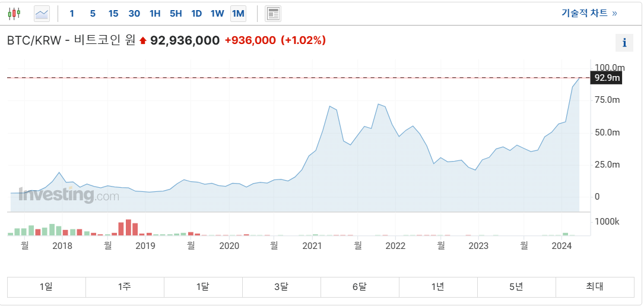Switch to the 5H interval
Viewport: 644px width, 306px height.
[176, 14]
